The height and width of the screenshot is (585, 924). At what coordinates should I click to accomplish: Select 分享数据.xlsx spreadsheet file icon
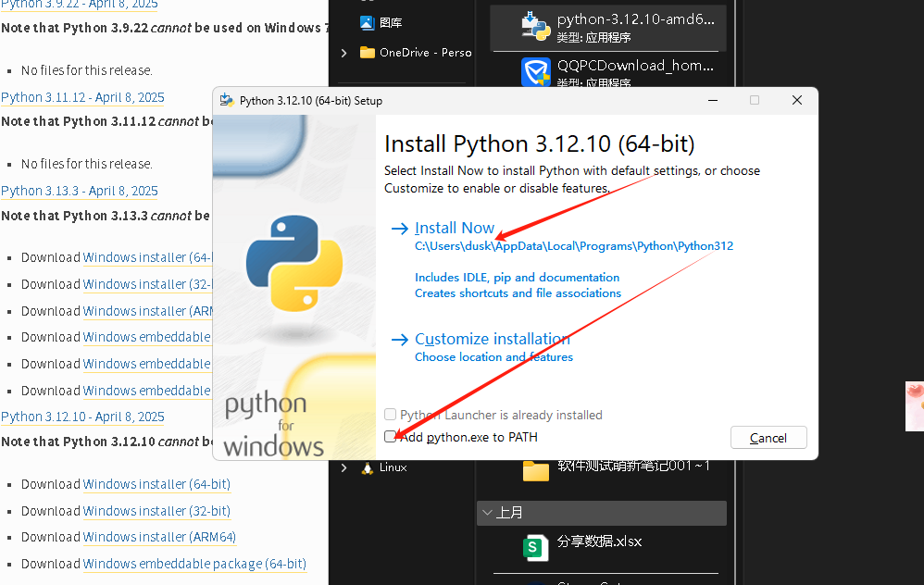tap(536, 547)
